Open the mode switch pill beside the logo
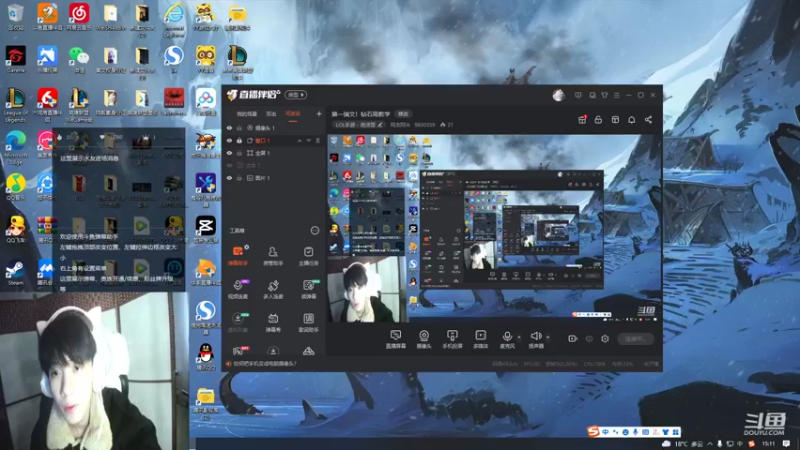This screenshot has height=450, width=800. (296, 95)
